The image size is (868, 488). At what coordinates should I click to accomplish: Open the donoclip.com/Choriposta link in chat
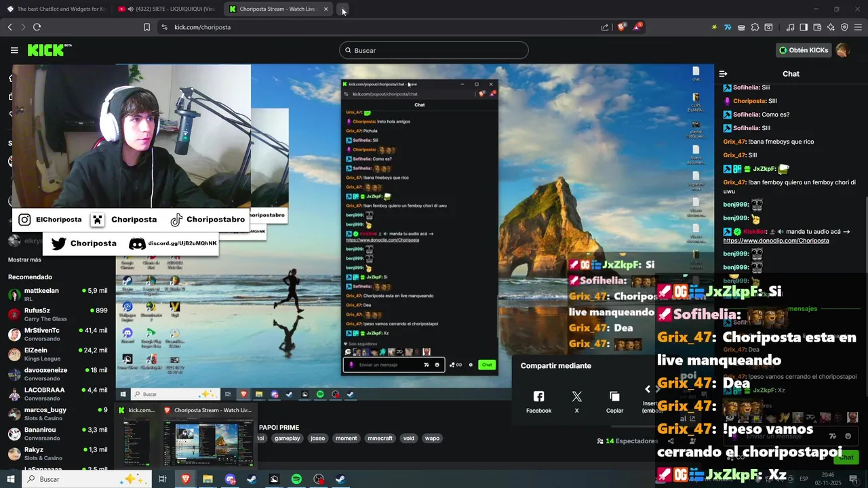click(x=776, y=241)
